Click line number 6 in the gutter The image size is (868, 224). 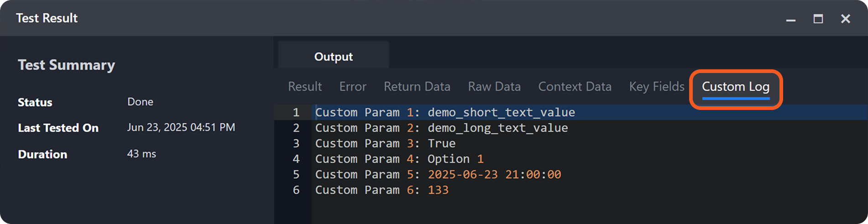click(x=296, y=190)
